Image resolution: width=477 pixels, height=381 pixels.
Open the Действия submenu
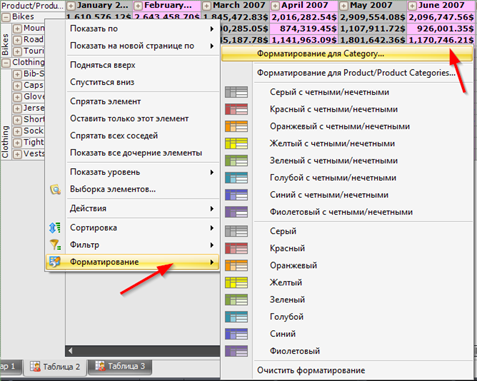tap(132, 209)
